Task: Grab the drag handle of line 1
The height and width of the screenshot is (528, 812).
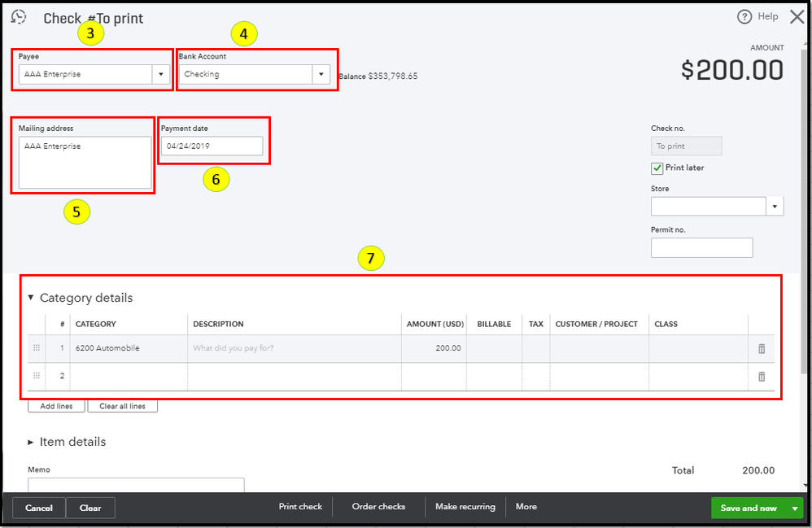Action: pyautogui.click(x=37, y=348)
